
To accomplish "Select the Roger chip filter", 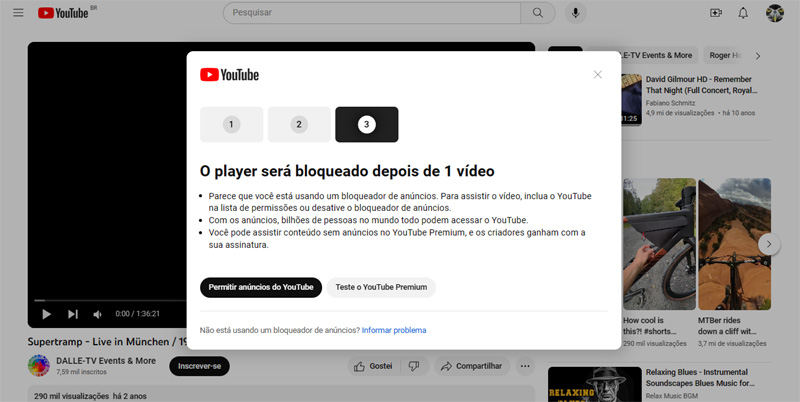I will pyautogui.click(x=725, y=56).
